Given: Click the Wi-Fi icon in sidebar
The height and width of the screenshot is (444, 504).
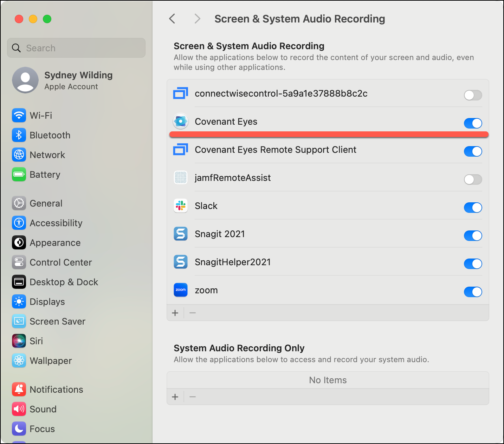Looking at the screenshot, I should tap(19, 115).
